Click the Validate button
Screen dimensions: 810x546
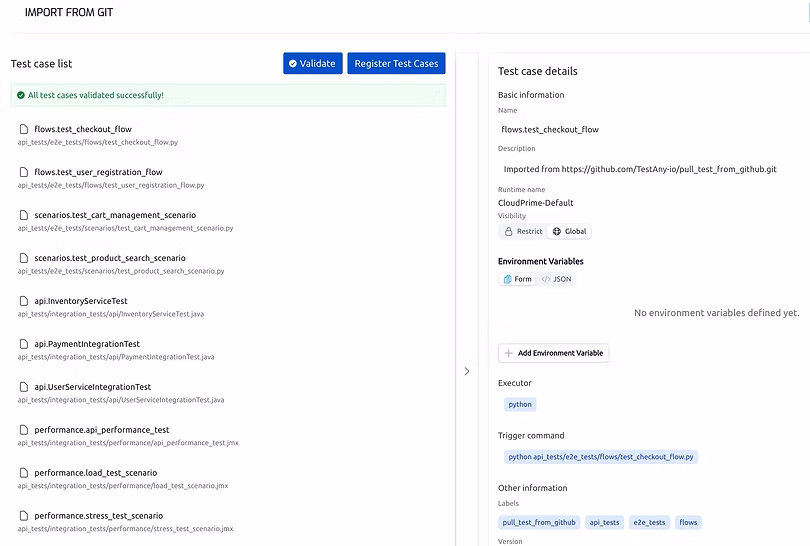pos(313,64)
